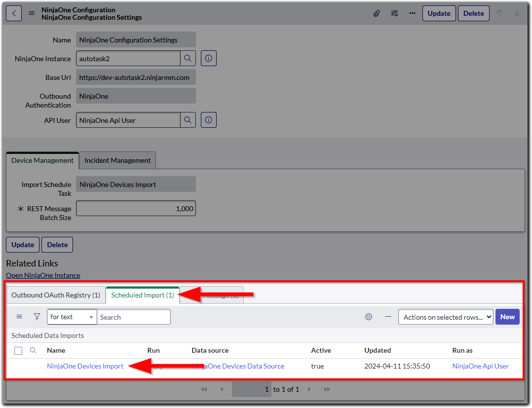Jump to last page using pagination icon
The image size is (532, 408).
(327, 389)
